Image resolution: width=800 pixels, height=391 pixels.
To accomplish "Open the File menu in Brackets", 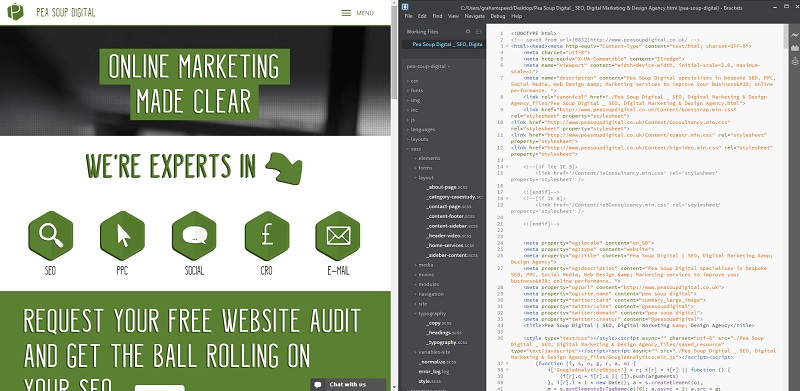I will pos(408,16).
